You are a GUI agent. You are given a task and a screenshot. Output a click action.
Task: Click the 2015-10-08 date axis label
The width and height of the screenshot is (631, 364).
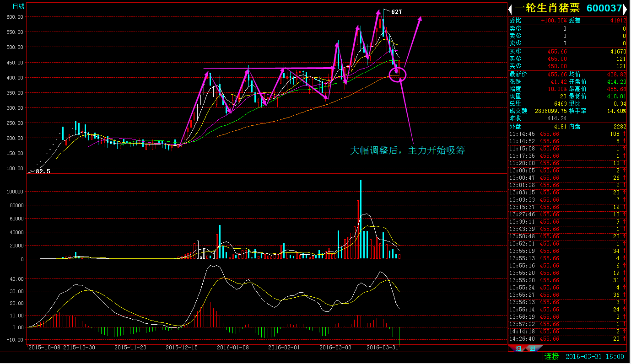[44, 348]
